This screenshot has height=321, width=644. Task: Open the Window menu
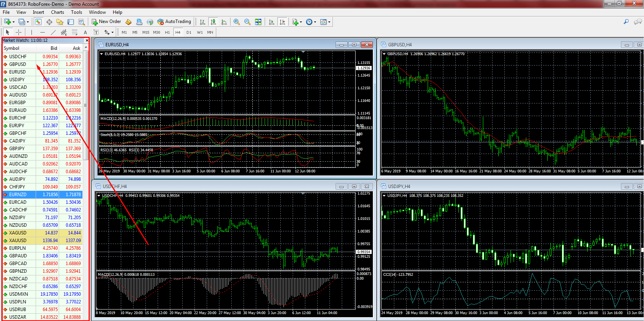tap(97, 12)
